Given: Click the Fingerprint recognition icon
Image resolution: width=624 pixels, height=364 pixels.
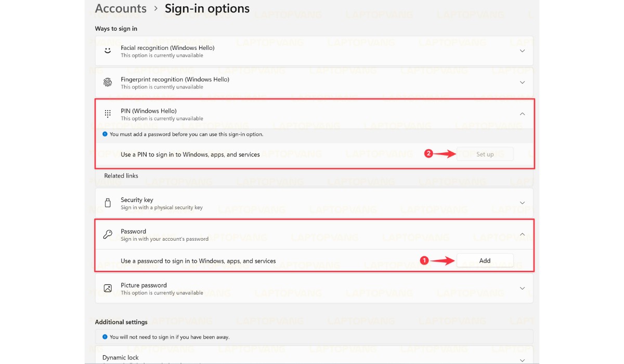Looking at the screenshot, I should click(108, 83).
